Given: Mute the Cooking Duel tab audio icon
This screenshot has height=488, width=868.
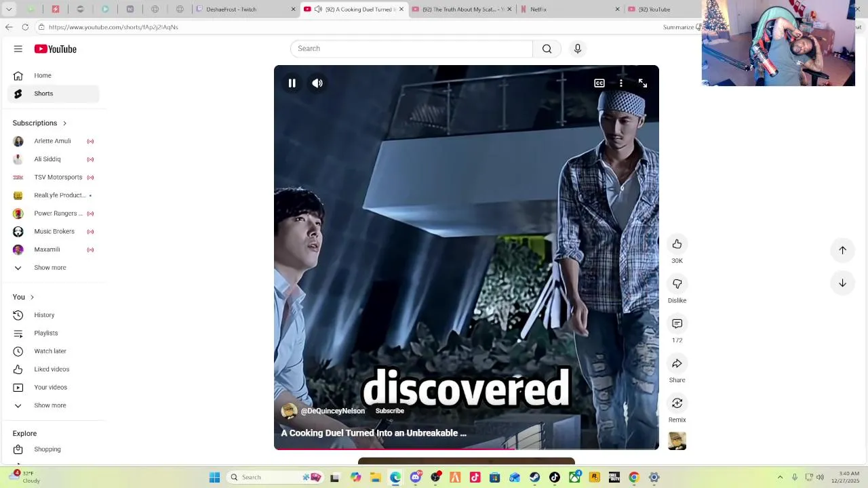Looking at the screenshot, I should (x=318, y=9).
